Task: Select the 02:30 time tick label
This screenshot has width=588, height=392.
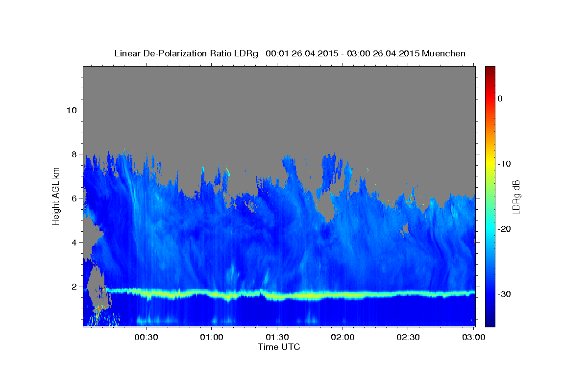Action: click(x=408, y=338)
